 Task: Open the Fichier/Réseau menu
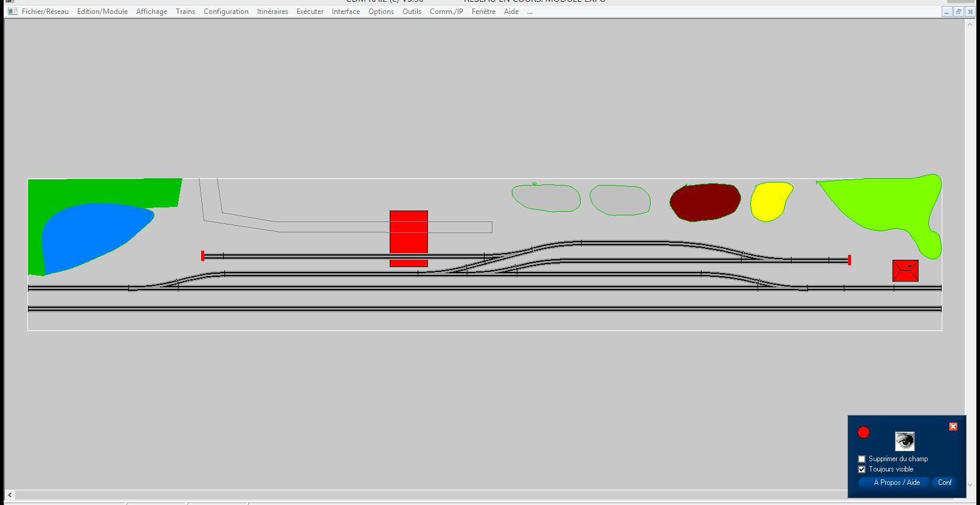[45, 12]
